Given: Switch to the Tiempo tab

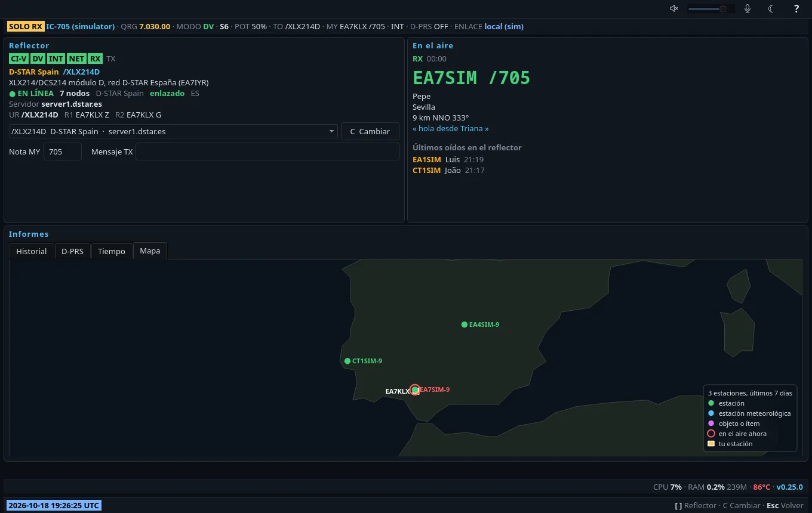Looking at the screenshot, I should pos(112,251).
